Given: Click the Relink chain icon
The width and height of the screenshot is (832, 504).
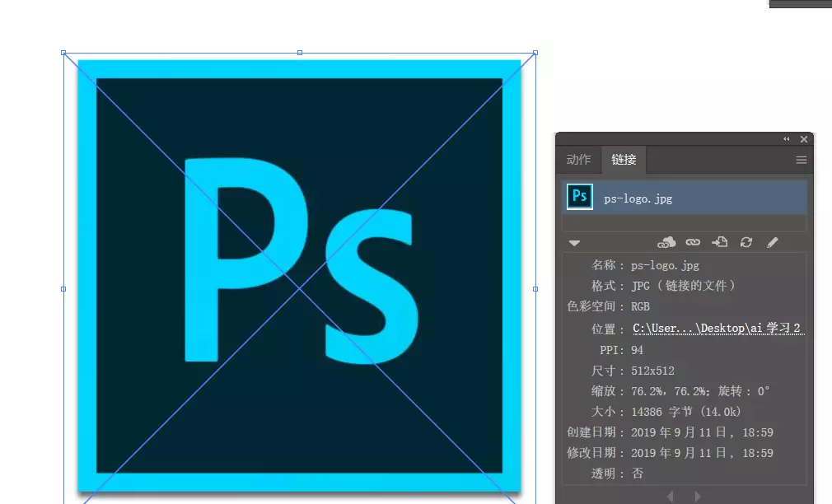Looking at the screenshot, I should 693,242.
